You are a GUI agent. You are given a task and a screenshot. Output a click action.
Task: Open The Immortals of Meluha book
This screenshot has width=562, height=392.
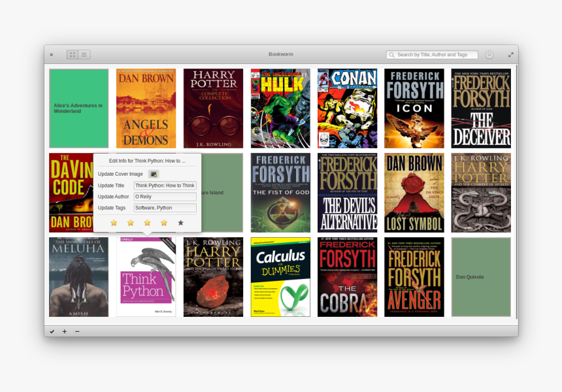pyautogui.click(x=79, y=277)
